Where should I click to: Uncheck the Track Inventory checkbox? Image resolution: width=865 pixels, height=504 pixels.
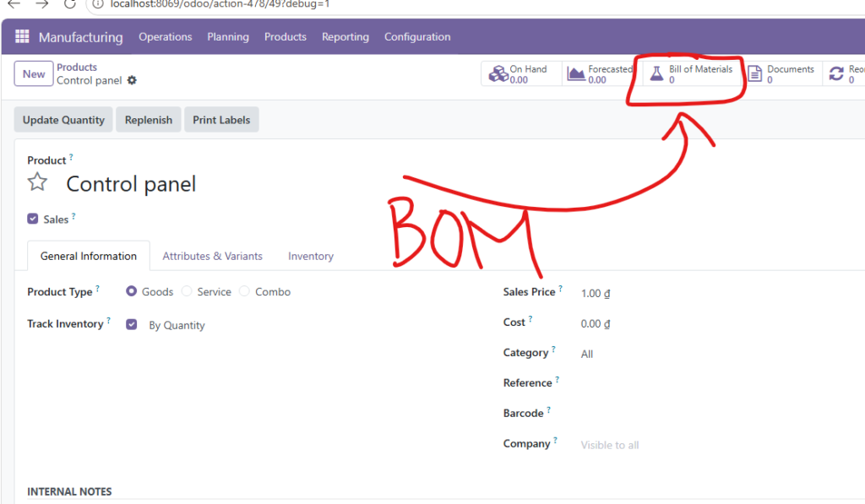tap(132, 324)
